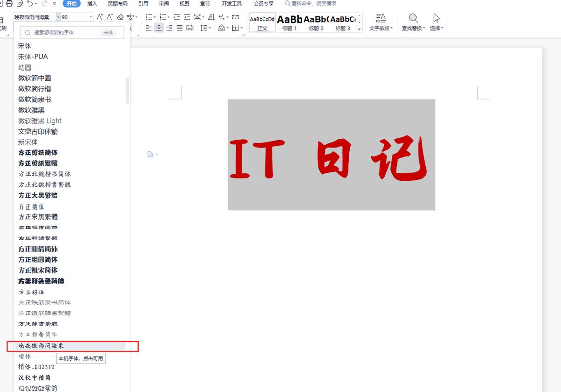561x392 pixels.
Task: Switch to the 插入 ribbon tab
Action: tap(92, 4)
